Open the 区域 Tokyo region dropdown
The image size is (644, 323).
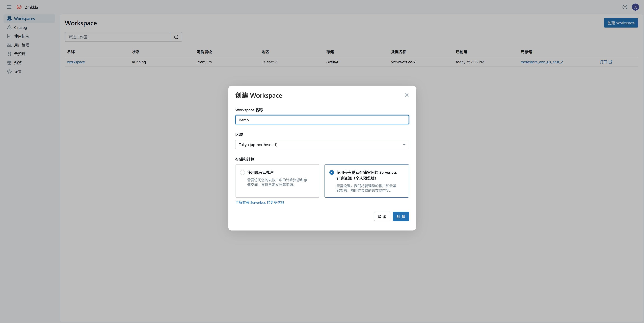[322, 144]
